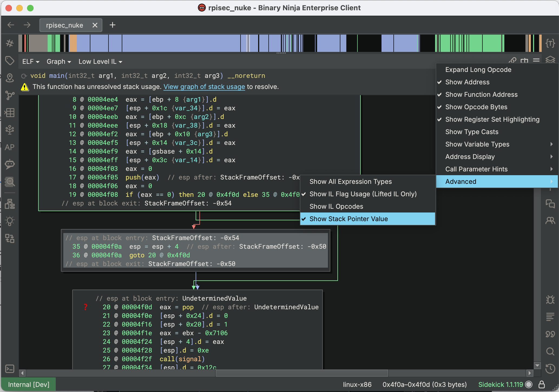Close the rpisec_nuke tab
This screenshot has height=392, width=559.
95,25
